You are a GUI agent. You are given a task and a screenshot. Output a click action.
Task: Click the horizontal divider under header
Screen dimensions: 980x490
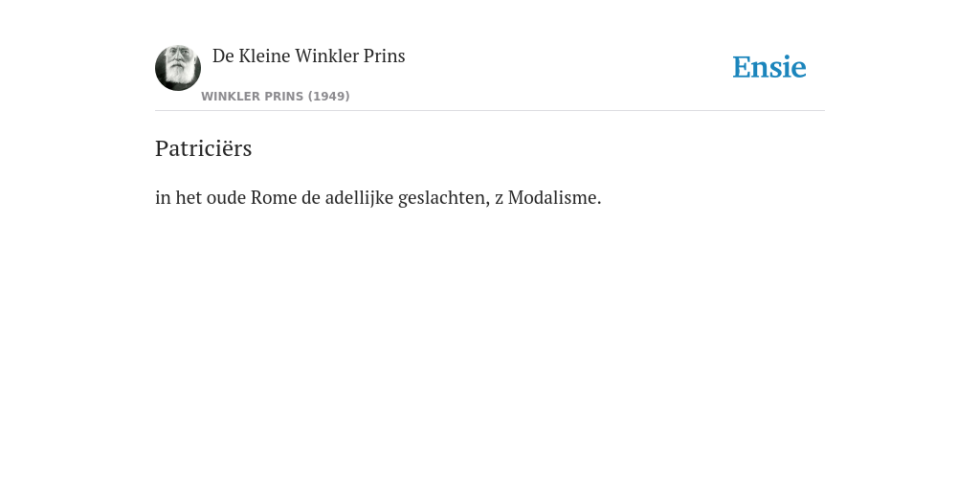click(x=490, y=111)
